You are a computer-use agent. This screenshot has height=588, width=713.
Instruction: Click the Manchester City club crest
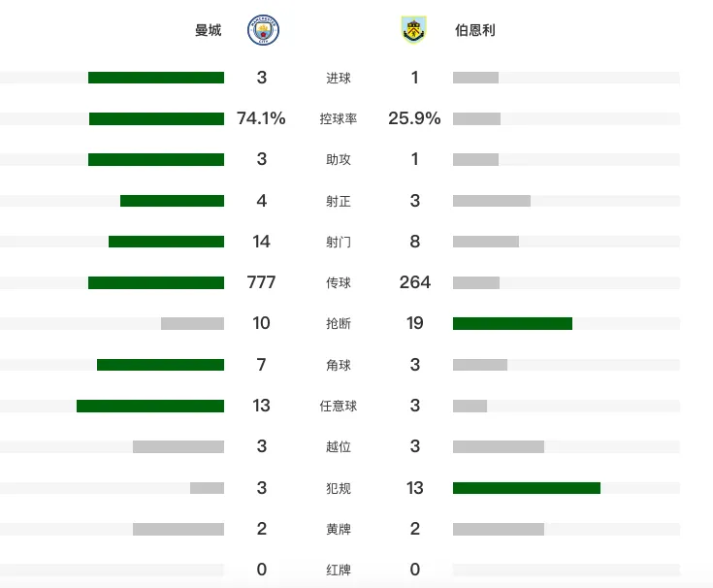(263, 30)
